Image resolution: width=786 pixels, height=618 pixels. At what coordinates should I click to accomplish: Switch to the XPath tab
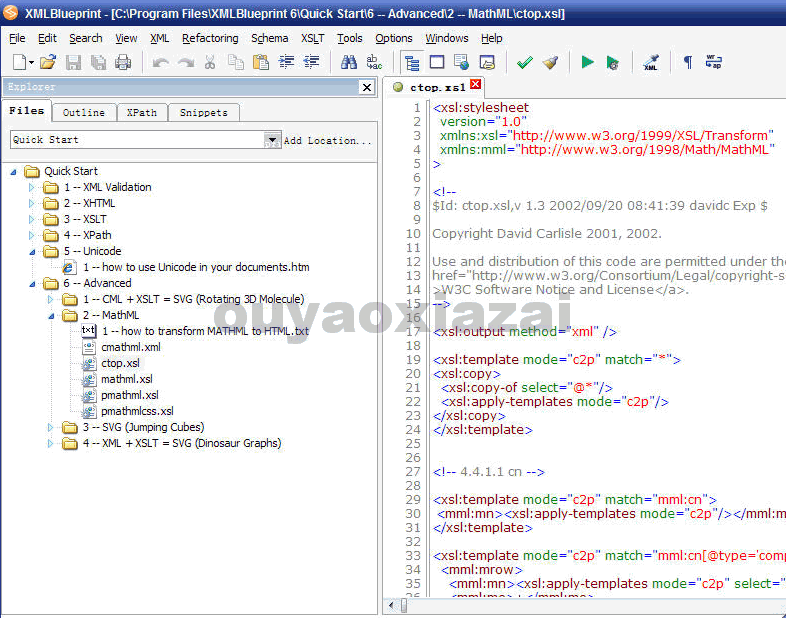click(142, 112)
